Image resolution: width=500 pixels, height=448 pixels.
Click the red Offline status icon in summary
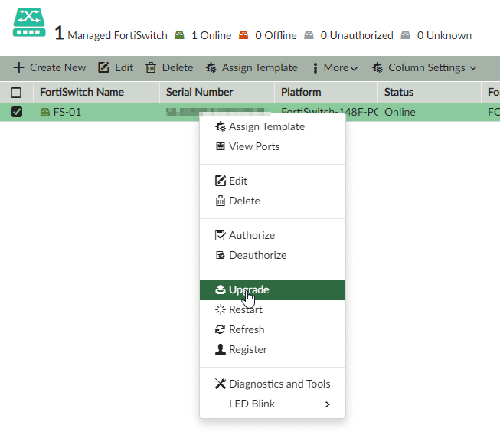tap(243, 35)
